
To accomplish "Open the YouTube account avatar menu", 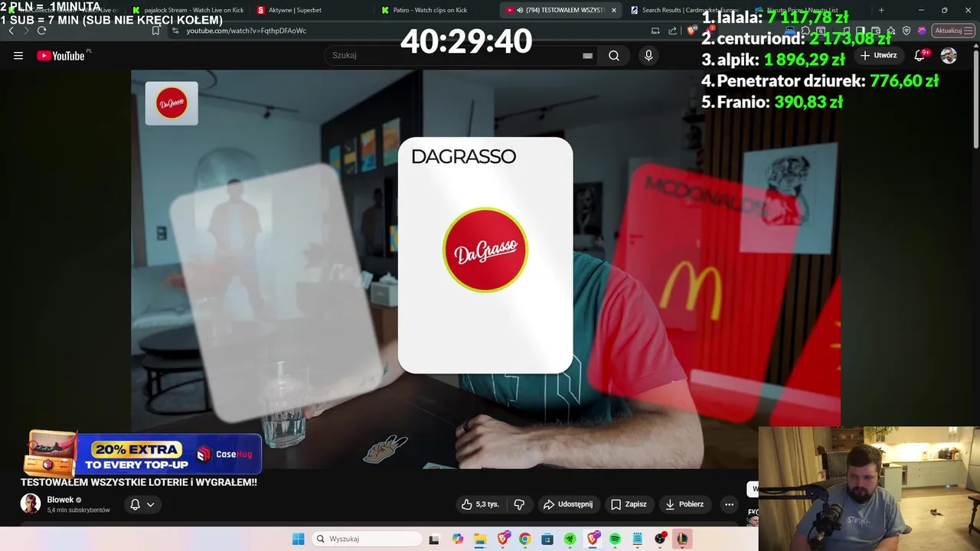I will point(949,55).
